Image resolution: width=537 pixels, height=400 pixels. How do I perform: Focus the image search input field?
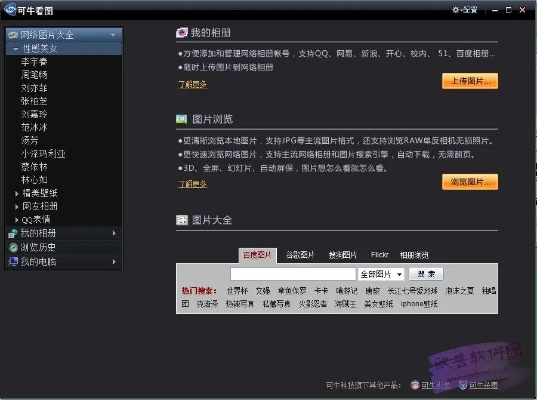[293, 274]
